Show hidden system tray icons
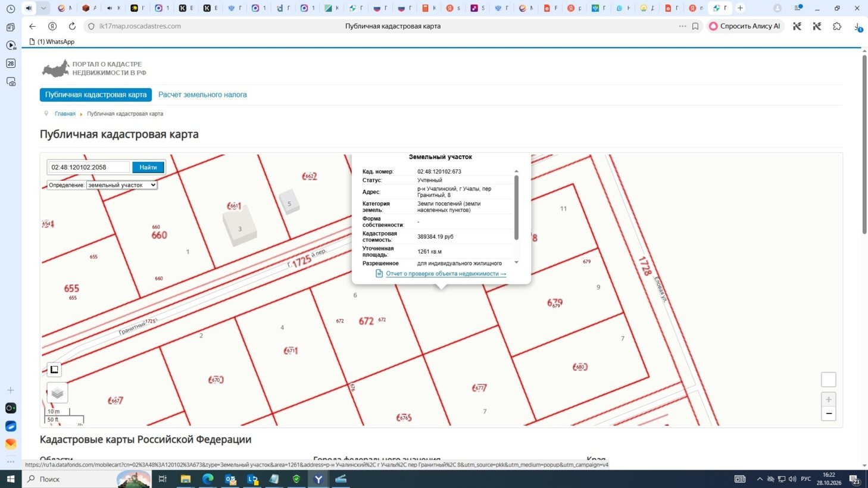The height and width of the screenshot is (488, 868). coord(760,479)
